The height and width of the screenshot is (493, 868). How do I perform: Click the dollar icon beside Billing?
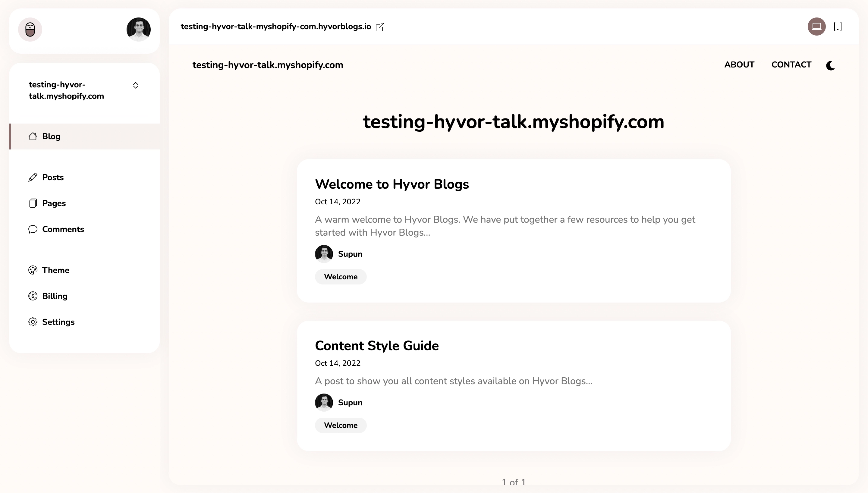[33, 296]
